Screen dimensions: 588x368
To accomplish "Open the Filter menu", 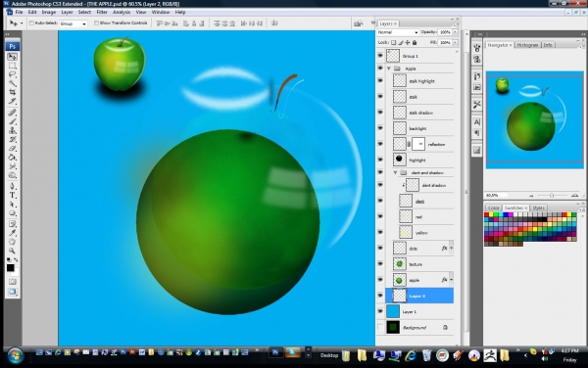I will point(102,12).
